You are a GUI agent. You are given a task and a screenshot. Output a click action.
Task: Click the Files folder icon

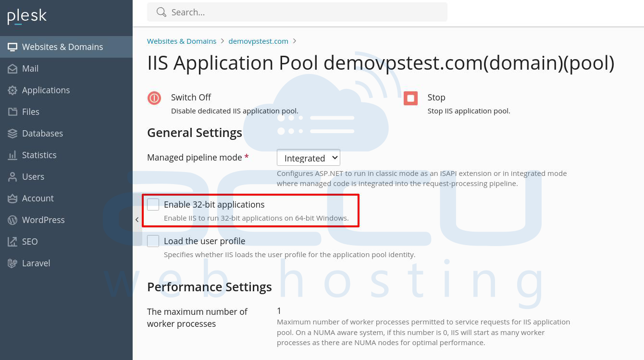(12, 112)
